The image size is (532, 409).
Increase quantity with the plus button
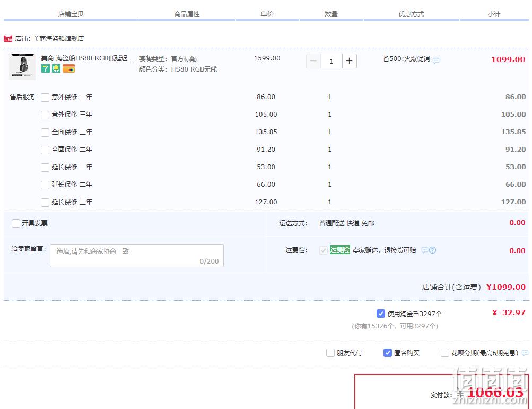[x=349, y=61]
